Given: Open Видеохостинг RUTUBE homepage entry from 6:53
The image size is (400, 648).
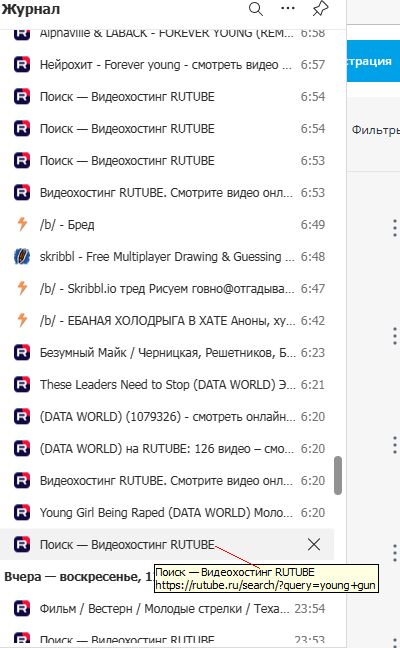Looking at the screenshot, I should [x=167, y=193].
